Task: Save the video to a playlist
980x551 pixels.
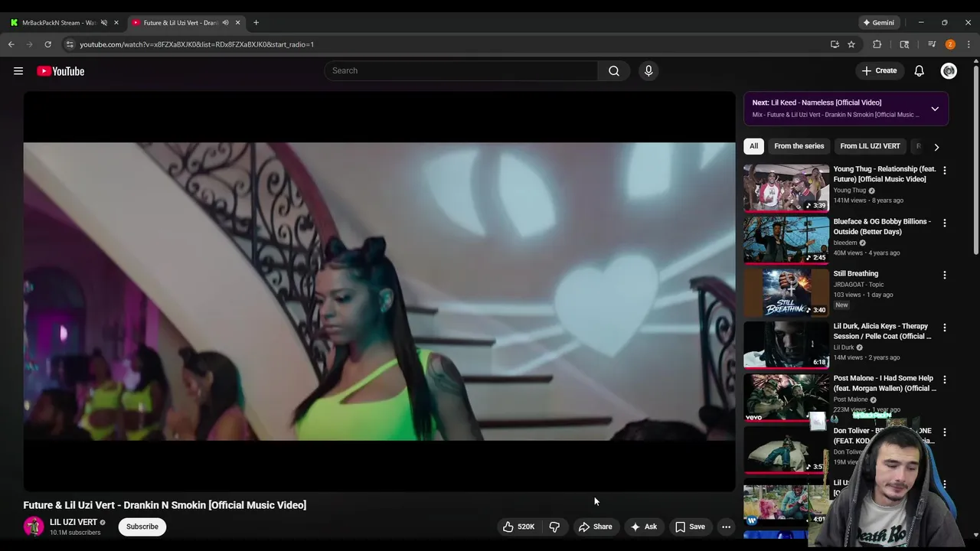Action: [x=690, y=527]
